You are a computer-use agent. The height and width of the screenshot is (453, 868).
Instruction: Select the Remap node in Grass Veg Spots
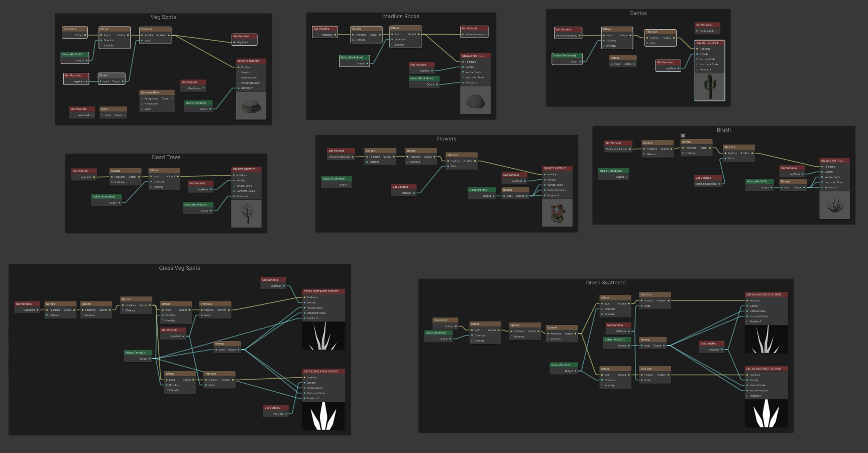tap(228, 347)
